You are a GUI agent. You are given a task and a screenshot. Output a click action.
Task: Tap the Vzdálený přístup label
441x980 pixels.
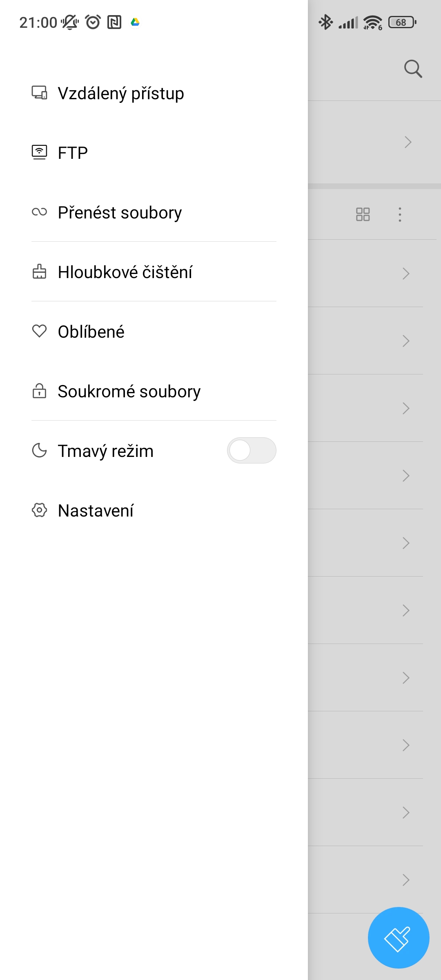click(x=121, y=94)
